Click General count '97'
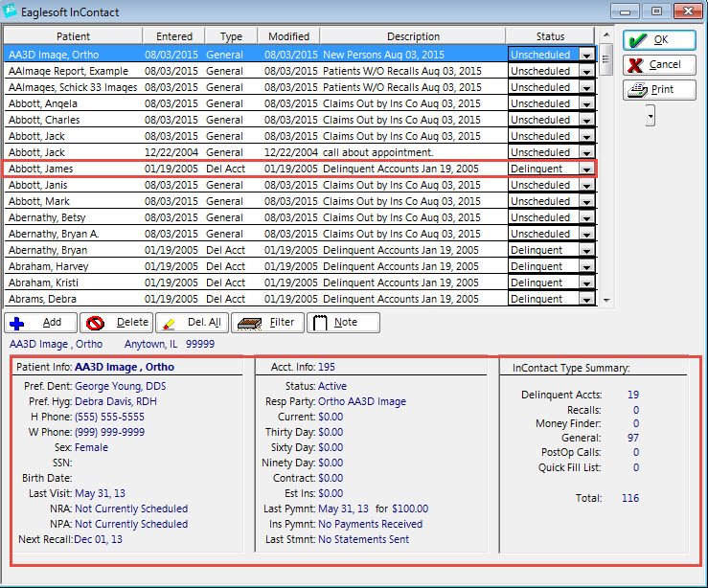This screenshot has height=588, width=708. (633, 439)
